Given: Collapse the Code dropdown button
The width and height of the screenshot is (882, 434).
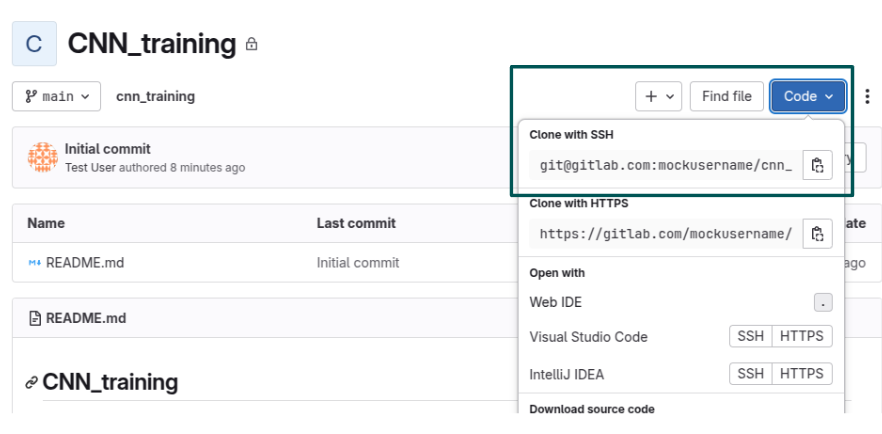Looking at the screenshot, I should [808, 96].
